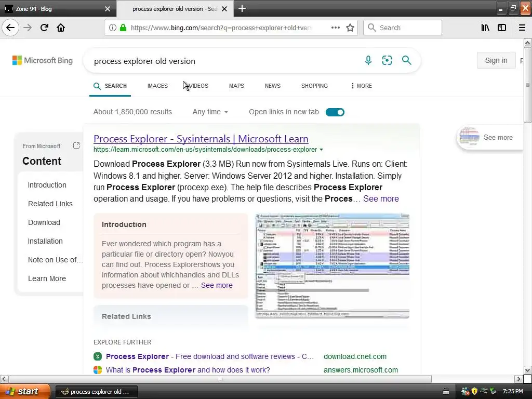Click the Bing search query input field
532x399 pixels.
(224, 61)
